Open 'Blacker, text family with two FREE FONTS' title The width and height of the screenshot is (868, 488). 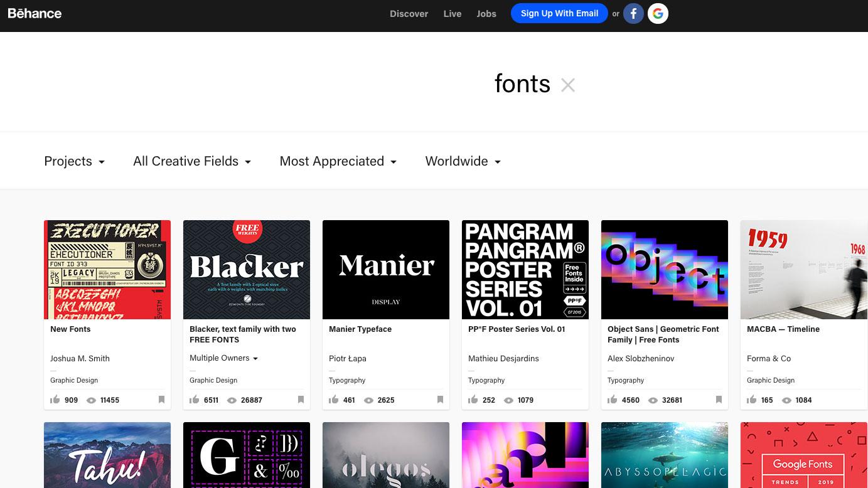[243, 334]
